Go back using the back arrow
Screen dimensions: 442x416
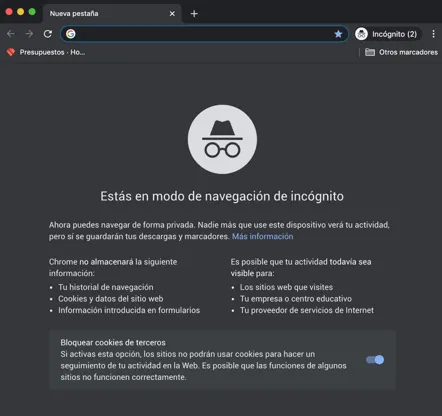pos(11,34)
